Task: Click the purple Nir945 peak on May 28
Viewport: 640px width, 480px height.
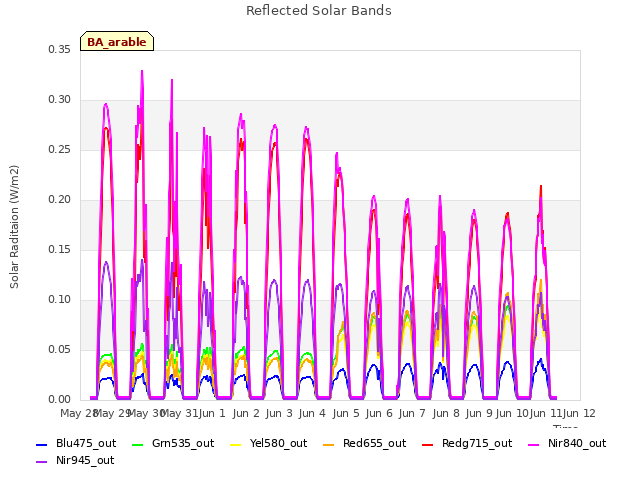Action: (x=107, y=262)
